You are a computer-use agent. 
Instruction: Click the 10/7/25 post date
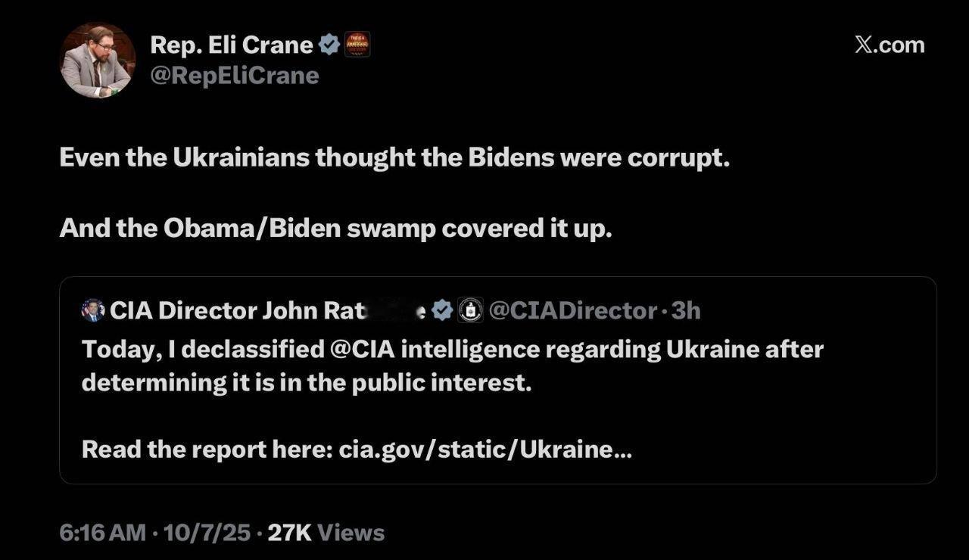click(204, 533)
